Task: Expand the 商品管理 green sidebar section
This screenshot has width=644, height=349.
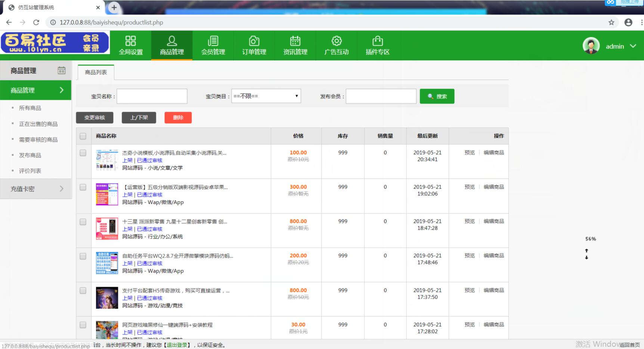Action: [35, 90]
